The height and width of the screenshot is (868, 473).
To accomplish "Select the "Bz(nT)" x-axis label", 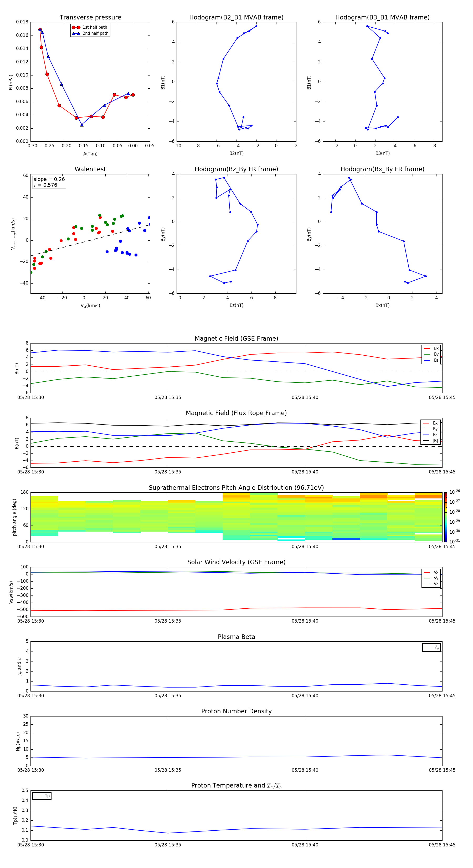I will coord(236,306).
